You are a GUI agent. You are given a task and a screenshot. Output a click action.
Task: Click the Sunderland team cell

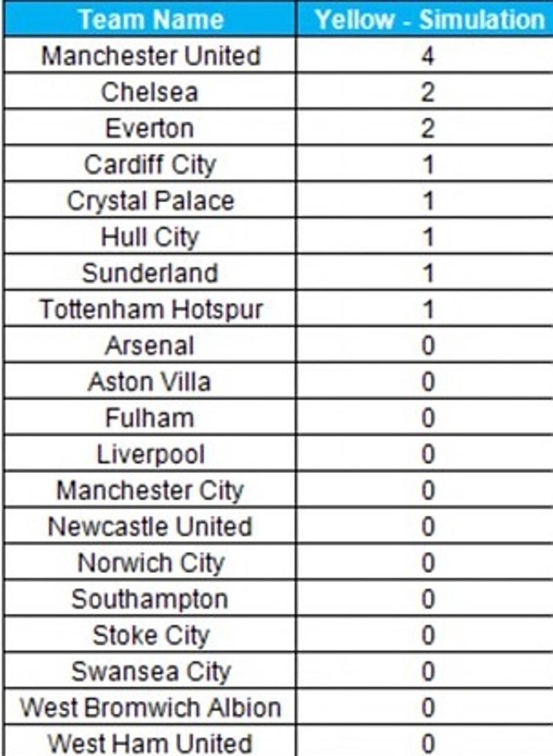(x=151, y=273)
